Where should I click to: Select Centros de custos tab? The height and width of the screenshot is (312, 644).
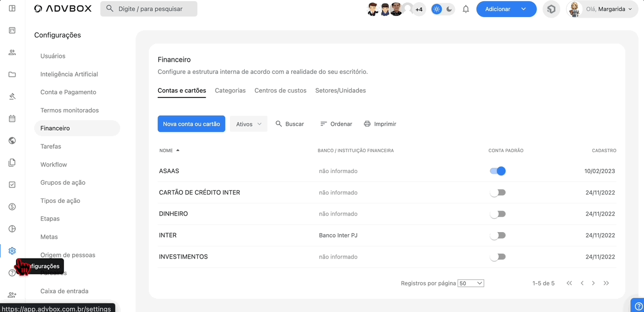(x=280, y=90)
